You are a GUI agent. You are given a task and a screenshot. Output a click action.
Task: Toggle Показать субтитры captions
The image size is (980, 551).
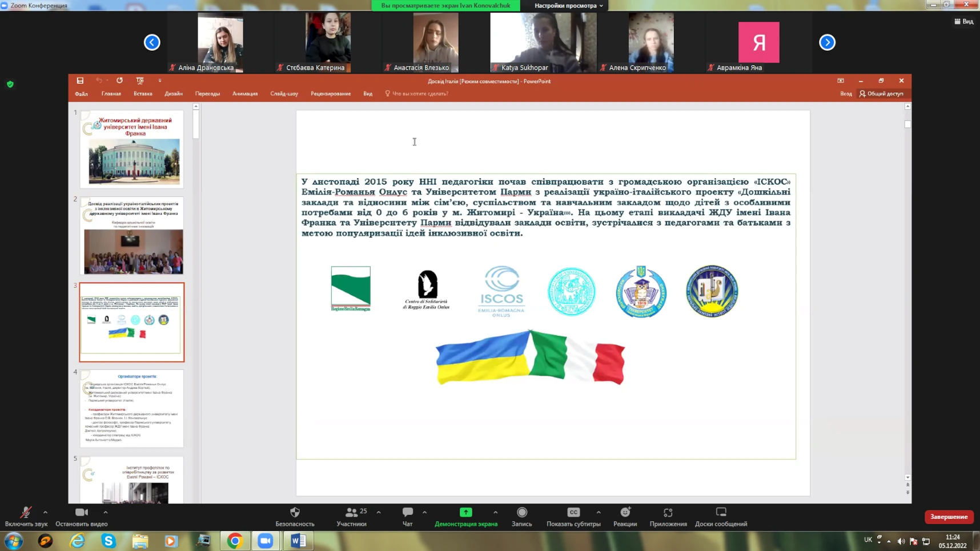coord(573,516)
